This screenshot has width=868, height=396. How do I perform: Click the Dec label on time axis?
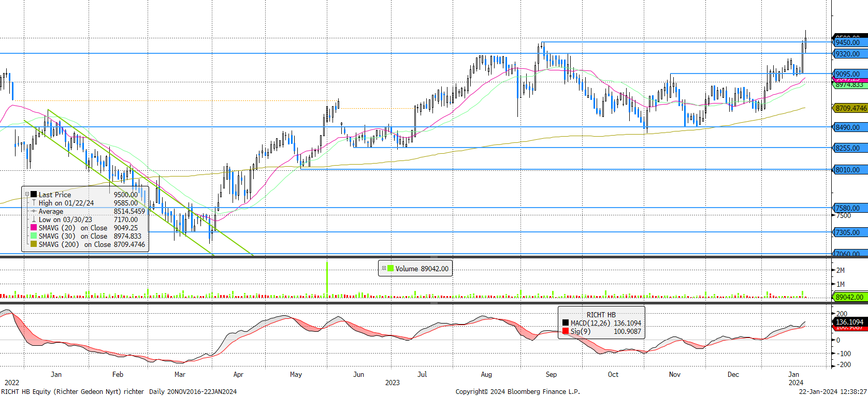pos(733,374)
